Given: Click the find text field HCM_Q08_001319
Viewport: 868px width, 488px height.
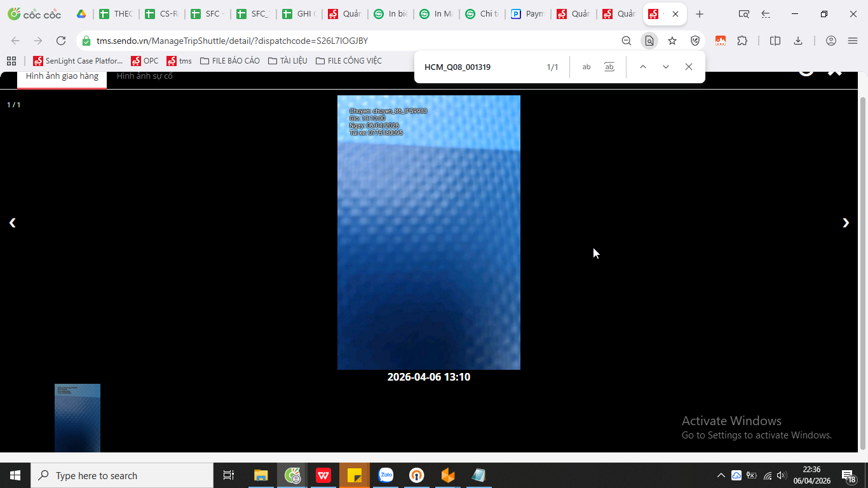Looking at the screenshot, I should (x=480, y=67).
